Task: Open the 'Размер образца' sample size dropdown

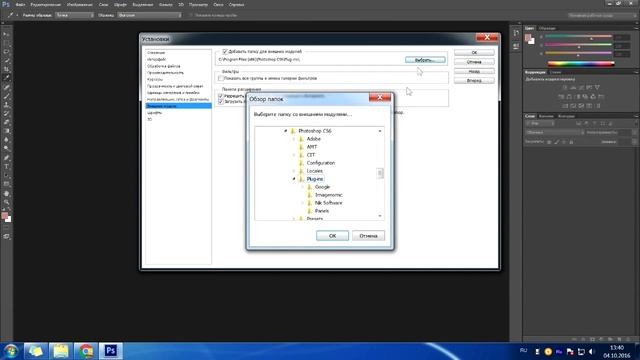Action: pyautogui.click(x=74, y=15)
